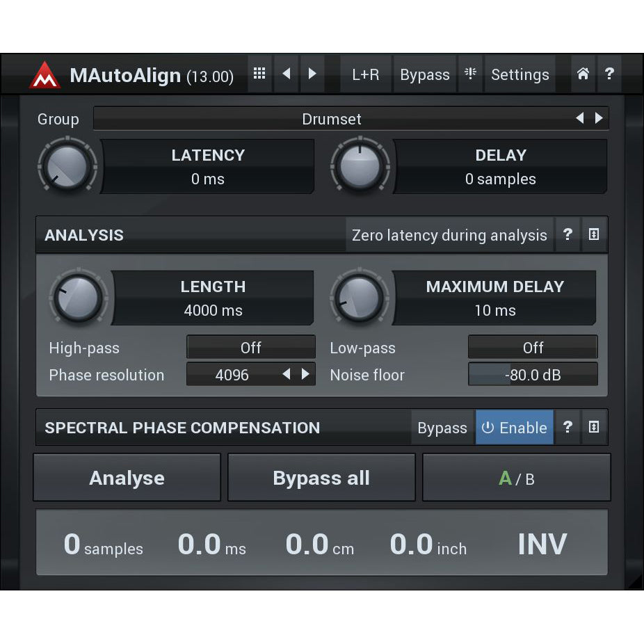Toggle the INV phase invert
Viewport: 644px width, 644px height.
(x=542, y=544)
